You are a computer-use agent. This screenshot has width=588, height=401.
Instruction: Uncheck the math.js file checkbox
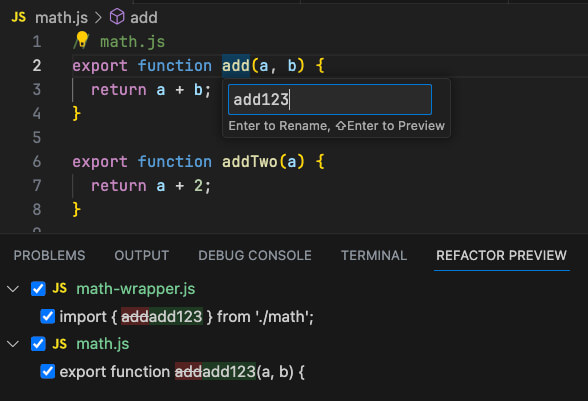(x=38, y=344)
